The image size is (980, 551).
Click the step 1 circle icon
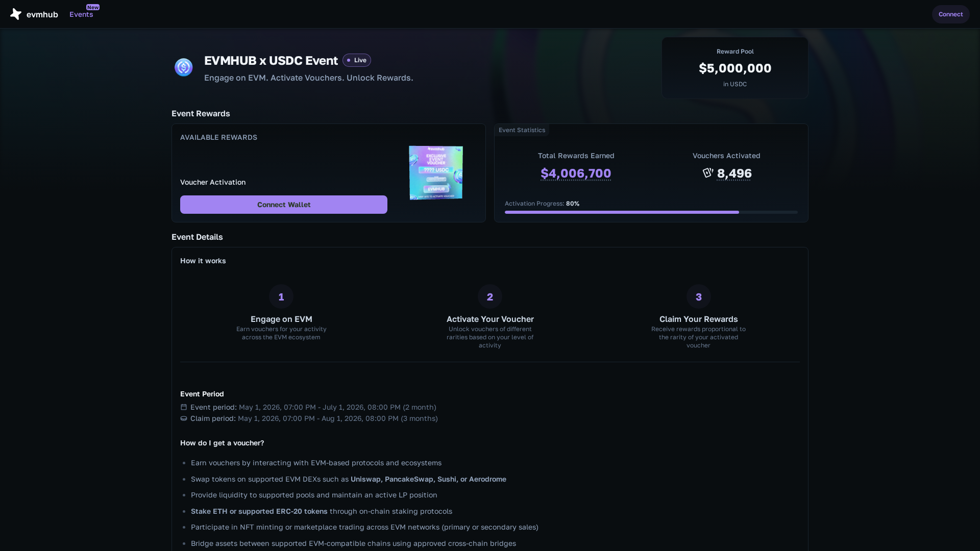click(x=281, y=296)
